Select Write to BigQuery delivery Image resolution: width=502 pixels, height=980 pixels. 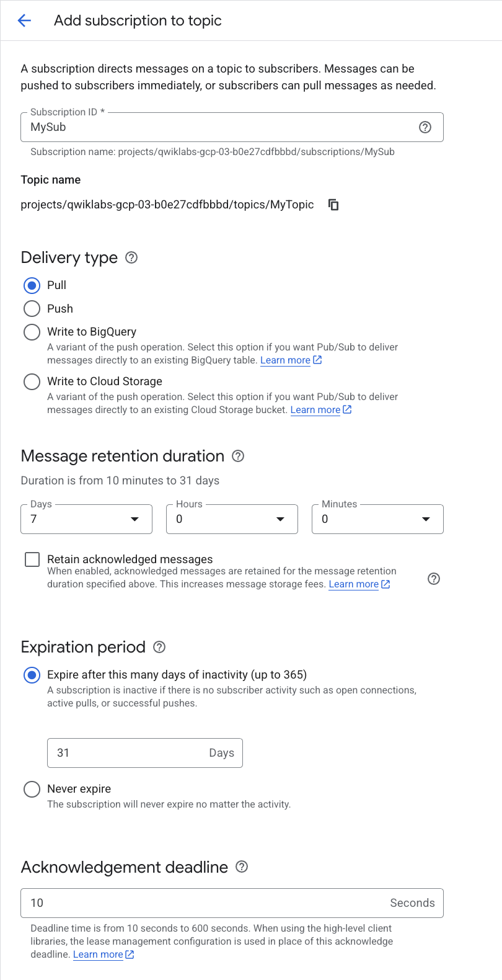[x=32, y=332]
